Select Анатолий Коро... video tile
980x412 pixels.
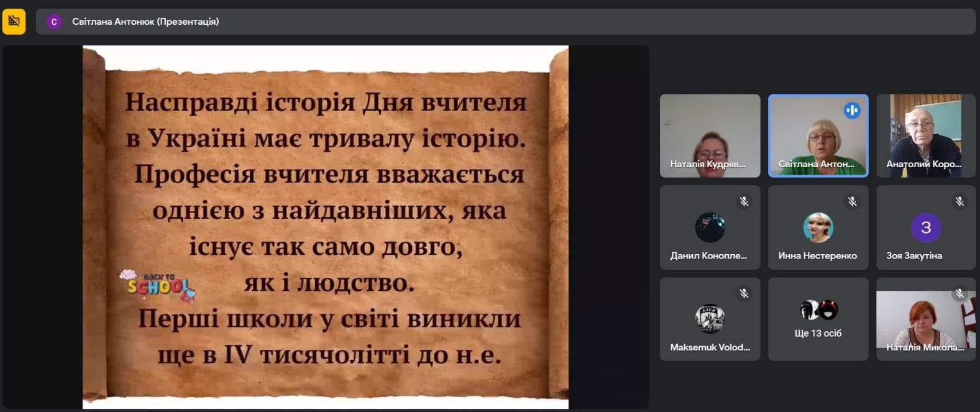click(x=926, y=136)
